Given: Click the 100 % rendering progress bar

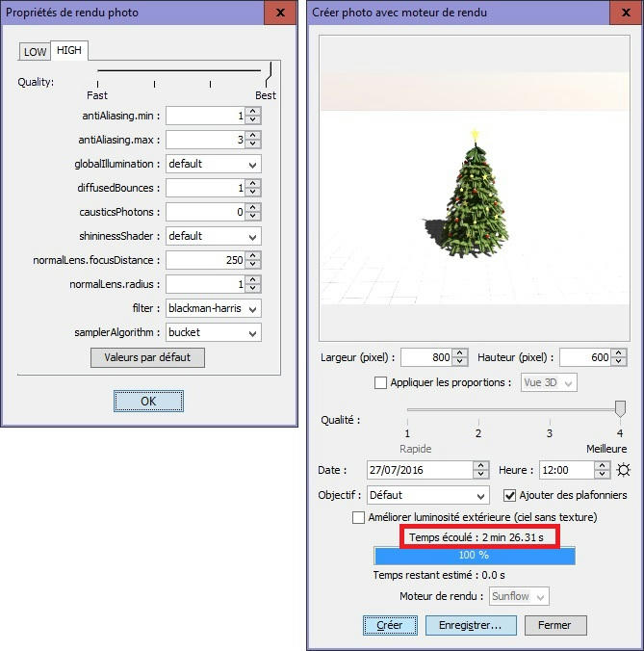Looking at the screenshot, I should [x=475, y=556].
